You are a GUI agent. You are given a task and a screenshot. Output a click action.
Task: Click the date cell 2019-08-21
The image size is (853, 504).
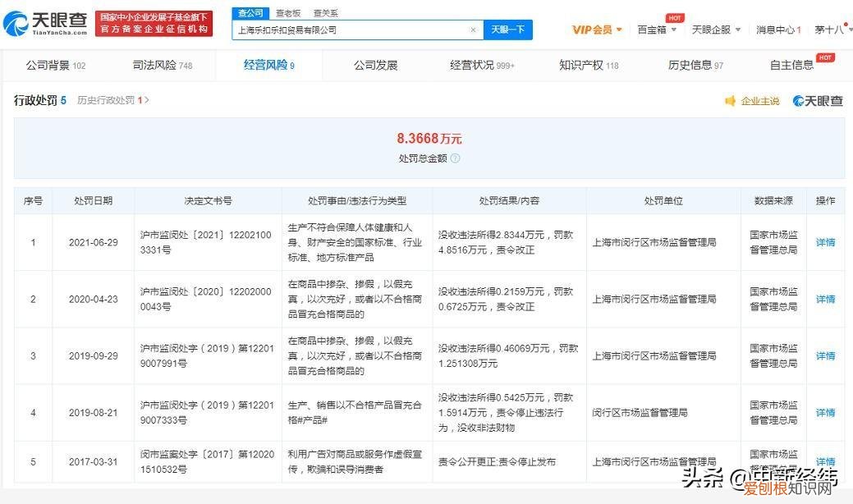point(93,413)
